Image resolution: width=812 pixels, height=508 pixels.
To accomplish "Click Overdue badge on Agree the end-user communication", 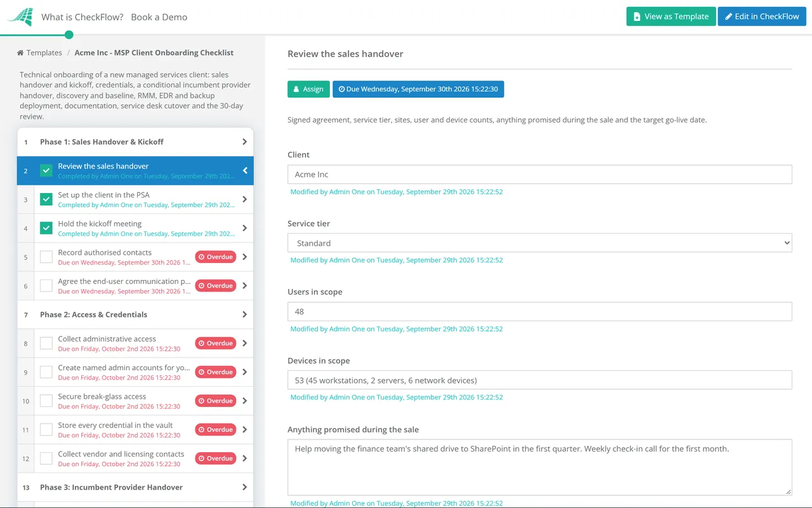I will (x=216, y=286).
